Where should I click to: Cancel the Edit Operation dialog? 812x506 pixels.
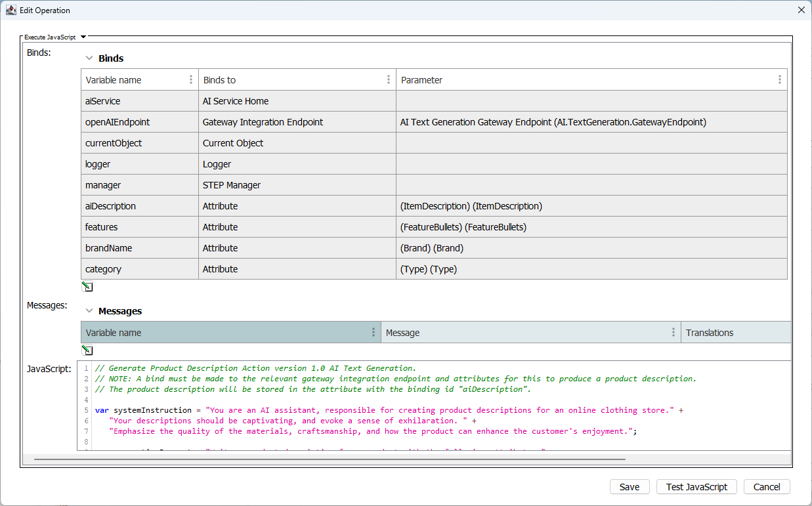766,487
